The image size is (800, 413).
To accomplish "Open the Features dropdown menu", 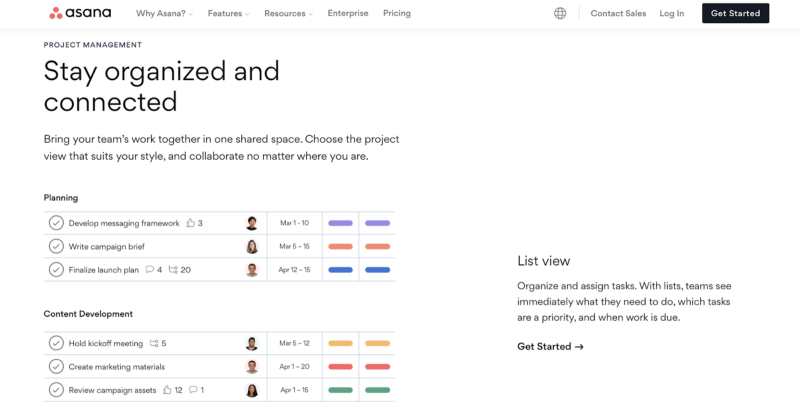I will 229,13.
